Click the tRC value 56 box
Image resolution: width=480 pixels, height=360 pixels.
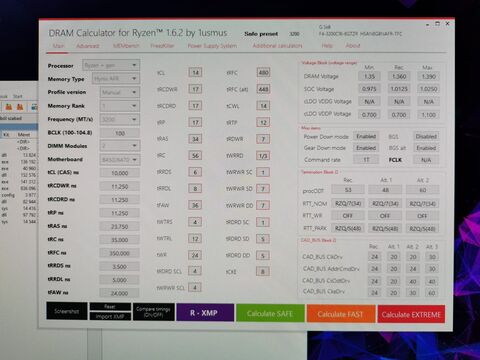point(195,155)
